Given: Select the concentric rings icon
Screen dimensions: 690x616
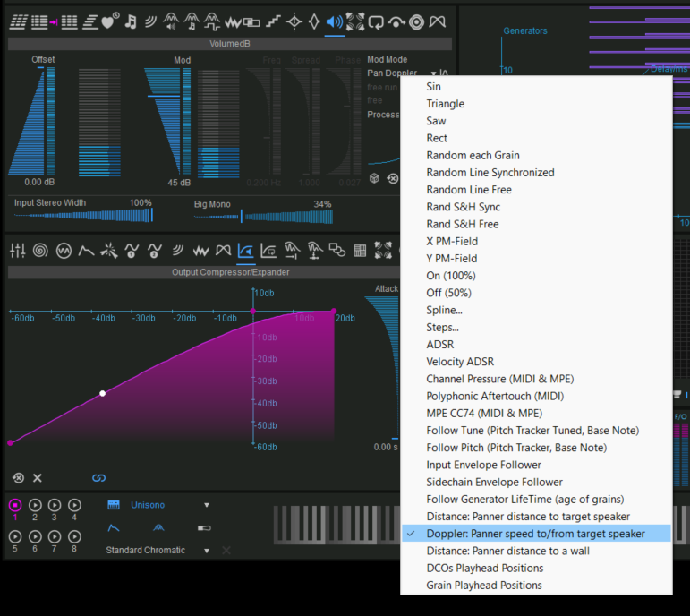Looking at the screenshot, I should (416, 21).
